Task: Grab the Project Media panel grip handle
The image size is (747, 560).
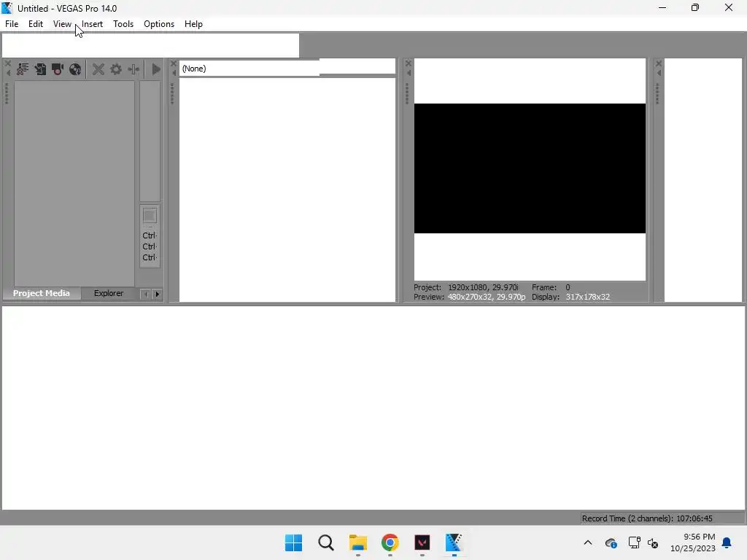Action: point(7,93)
